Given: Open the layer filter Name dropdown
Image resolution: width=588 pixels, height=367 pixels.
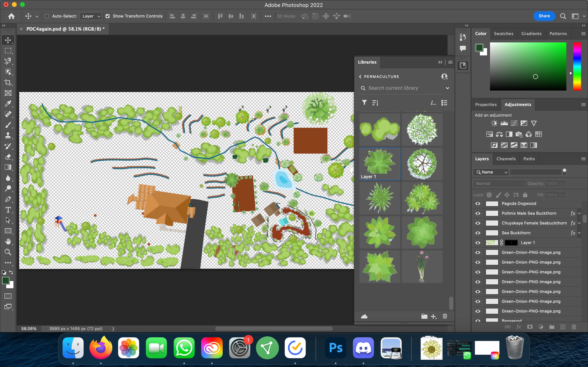Looking at the screenshot, I should point(491,172).
